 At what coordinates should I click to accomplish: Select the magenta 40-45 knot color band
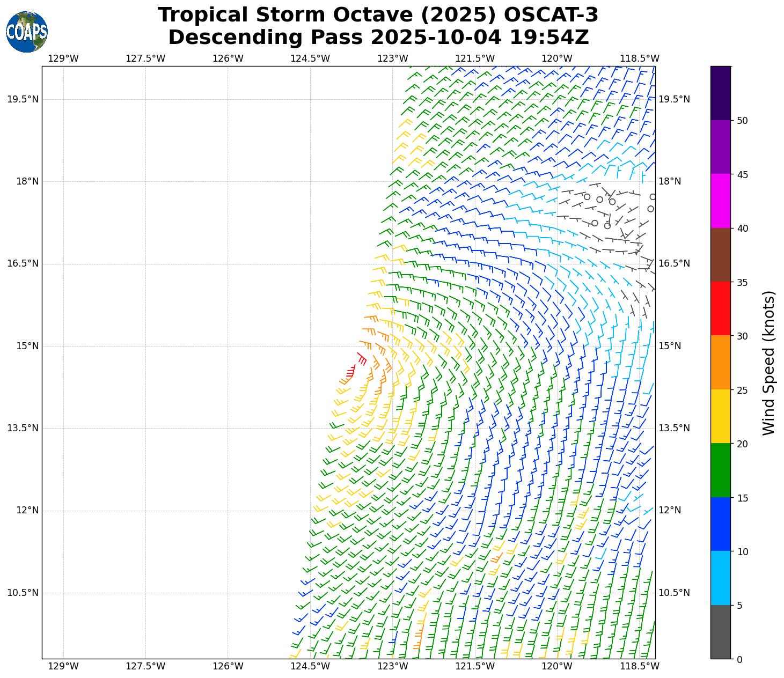pos(720,201)
